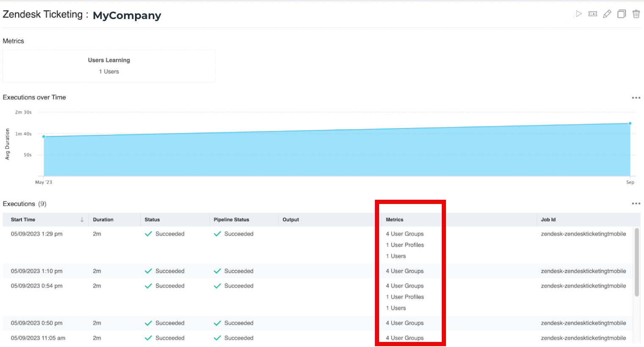The height and width of the screenshot is (347, 644).
Task: Duplicate the job using the copy icon
Action: coord(622,14)
